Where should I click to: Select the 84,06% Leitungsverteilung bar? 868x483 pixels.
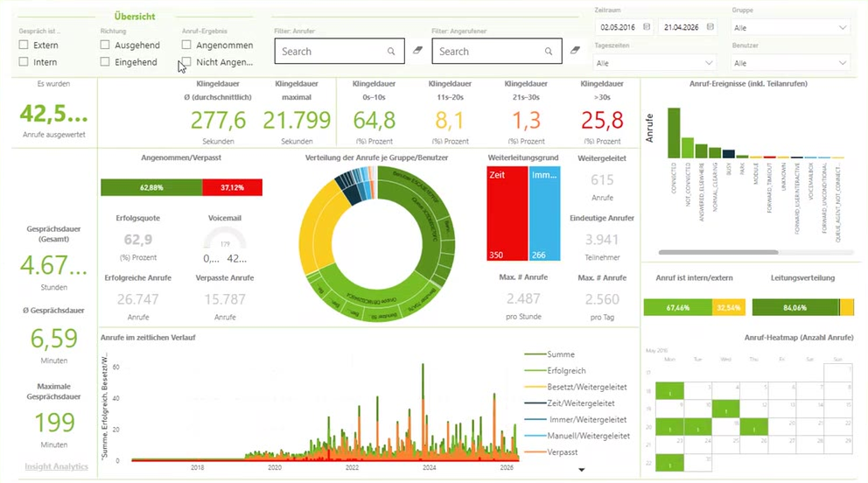click(795, 308)
